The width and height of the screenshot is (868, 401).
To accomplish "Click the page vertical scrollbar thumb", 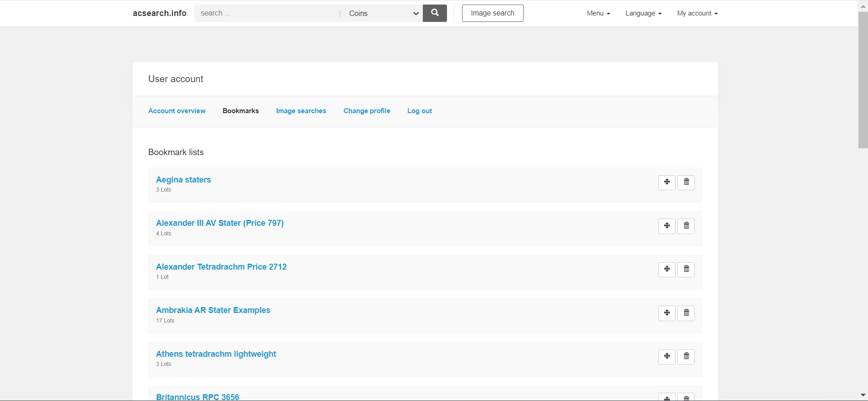I will [x=863, y=80].
